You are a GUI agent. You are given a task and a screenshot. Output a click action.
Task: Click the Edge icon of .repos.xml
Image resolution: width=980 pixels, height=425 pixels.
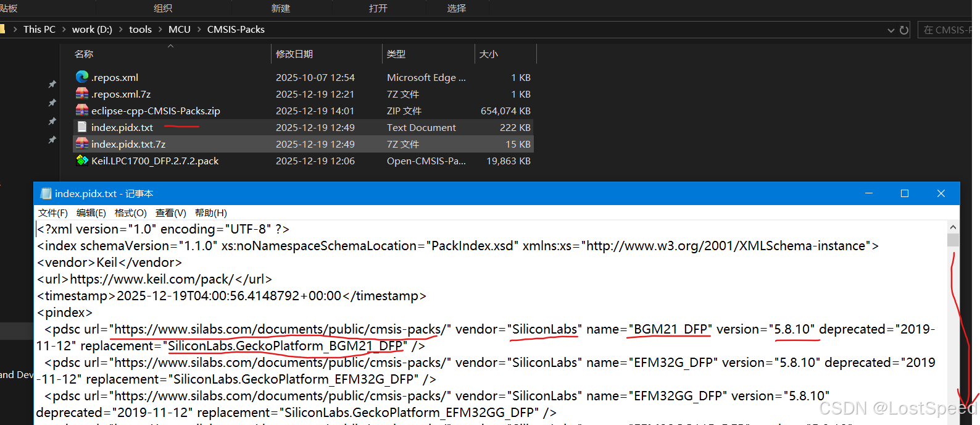82,77
